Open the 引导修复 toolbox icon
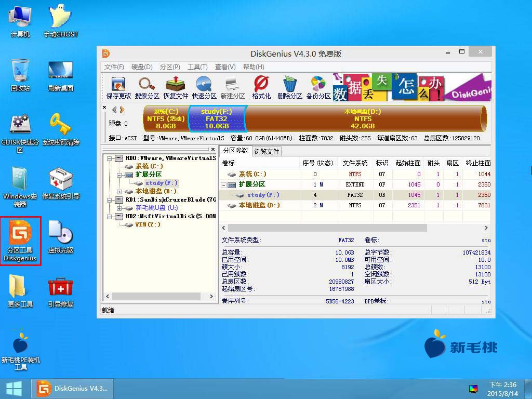Viewport: 532px width, 399px height. [60, 291]
